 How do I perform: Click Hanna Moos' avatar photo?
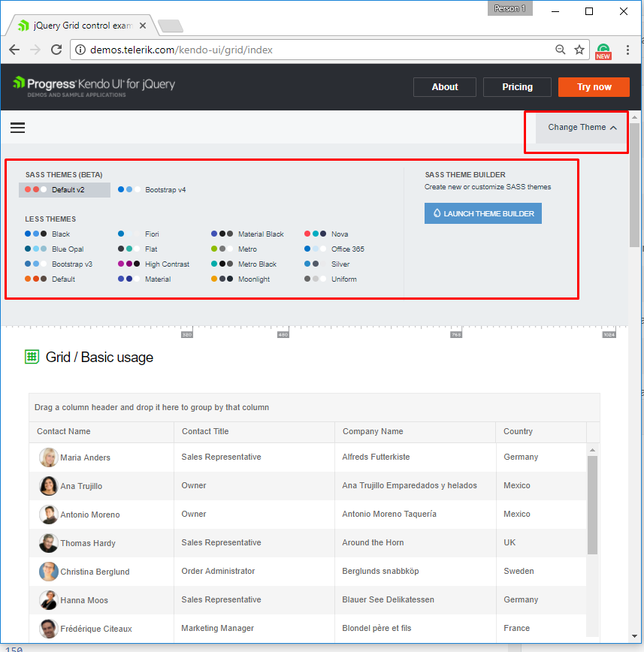49,600
